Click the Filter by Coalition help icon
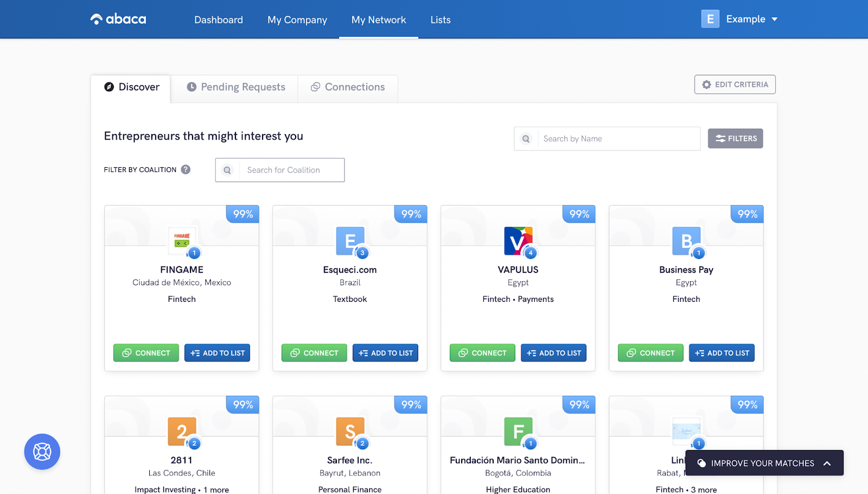The width and height of the screenshot is (868, 494). point(186,169)
